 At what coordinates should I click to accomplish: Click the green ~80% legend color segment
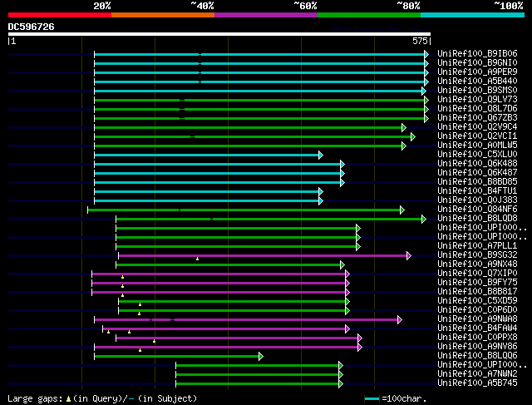pyautogui.click(x=369, y=15)
